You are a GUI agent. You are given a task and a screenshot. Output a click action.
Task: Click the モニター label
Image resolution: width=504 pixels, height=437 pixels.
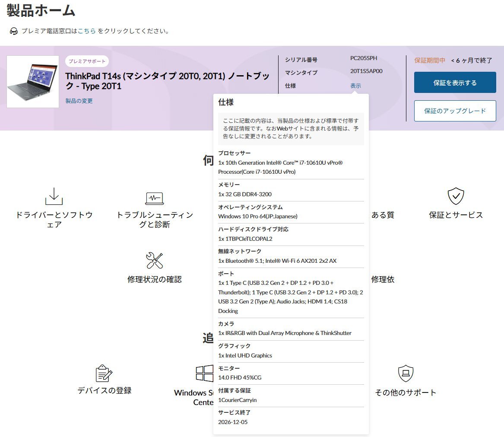229,368
